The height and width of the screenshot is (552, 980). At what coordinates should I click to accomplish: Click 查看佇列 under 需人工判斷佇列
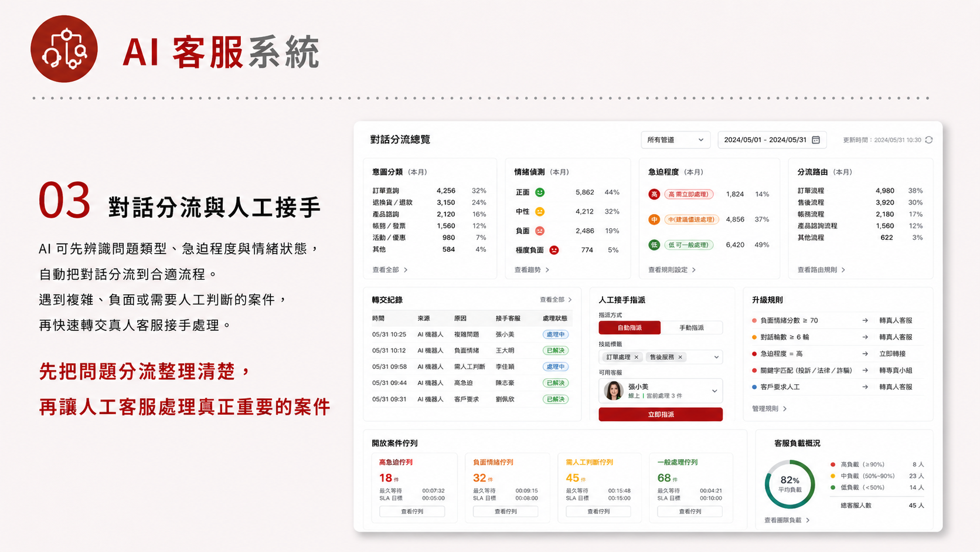pyautogui.click(x=598, y=512)
